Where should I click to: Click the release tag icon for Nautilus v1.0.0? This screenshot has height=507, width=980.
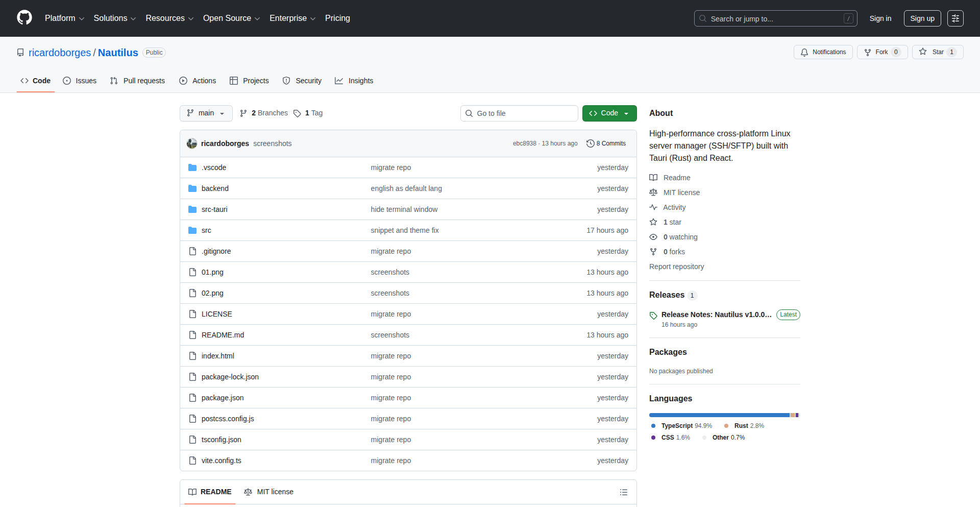pyautogui.click(x=653, y=316)
